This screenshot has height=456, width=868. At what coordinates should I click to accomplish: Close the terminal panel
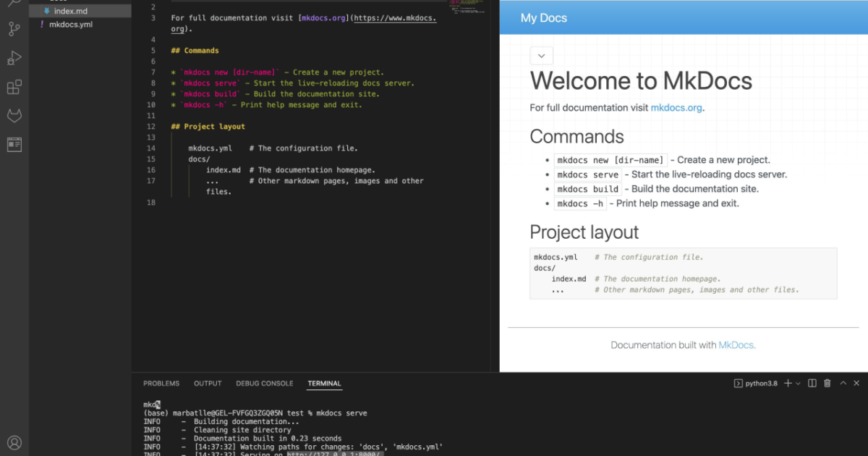(x=857, y=383)
